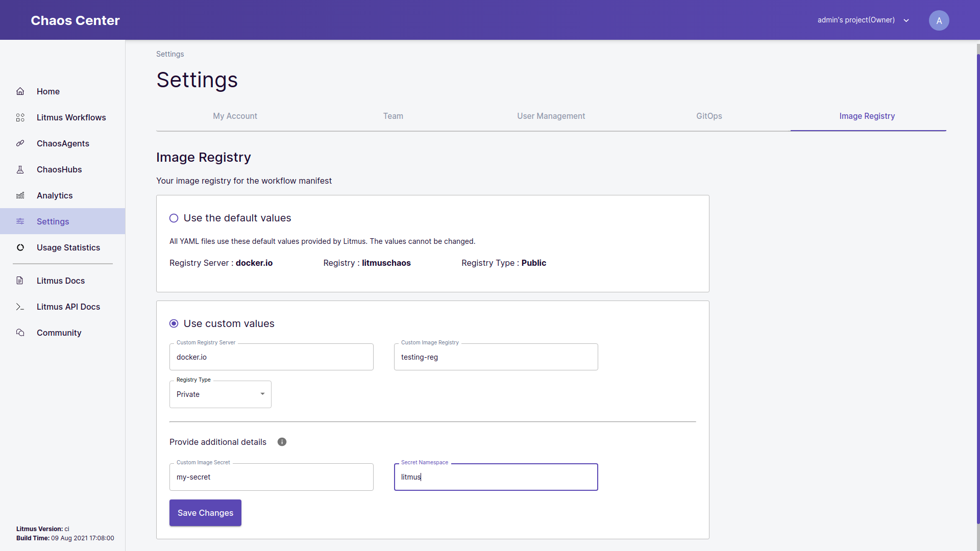Viewport: 980px width, 551px height.
Task: Click the Settings sliders icon
Action: point(20,221)
